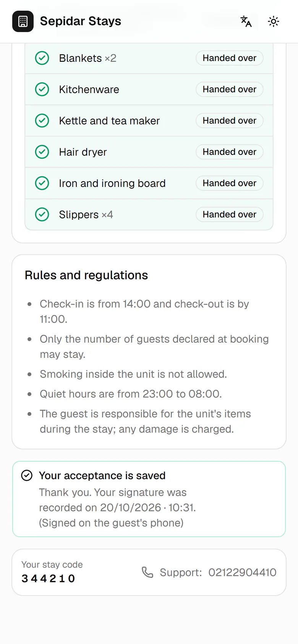Toggle the light theme sun icon

[274, 21]
